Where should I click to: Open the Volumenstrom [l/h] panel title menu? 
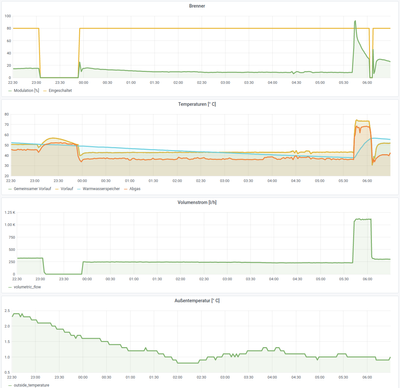point(197,202)
